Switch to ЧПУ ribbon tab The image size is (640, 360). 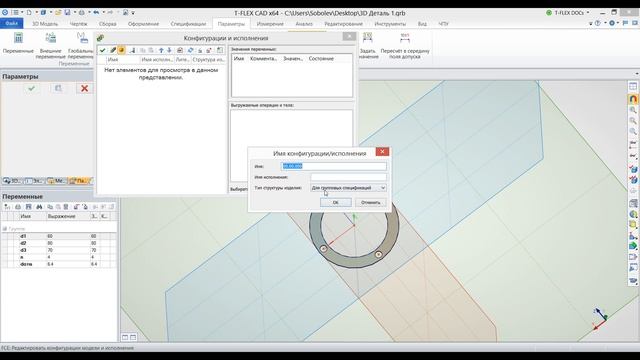pyautogui.click(x=443, y=24)
